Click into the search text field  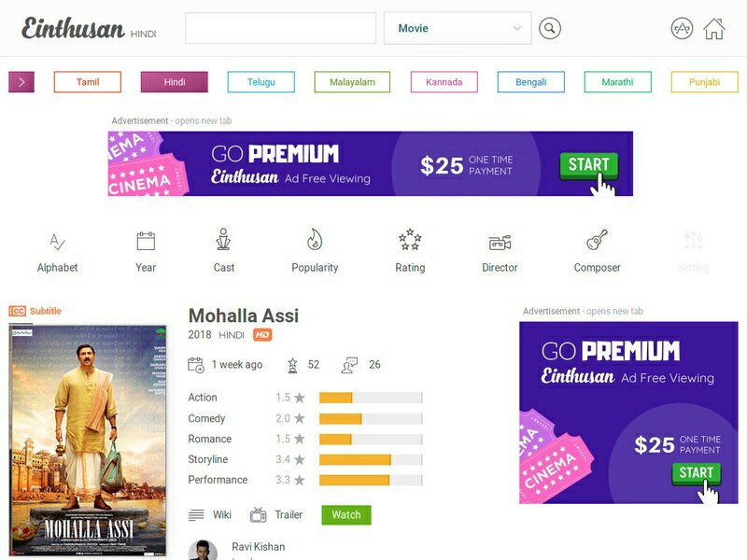point(281,28)
